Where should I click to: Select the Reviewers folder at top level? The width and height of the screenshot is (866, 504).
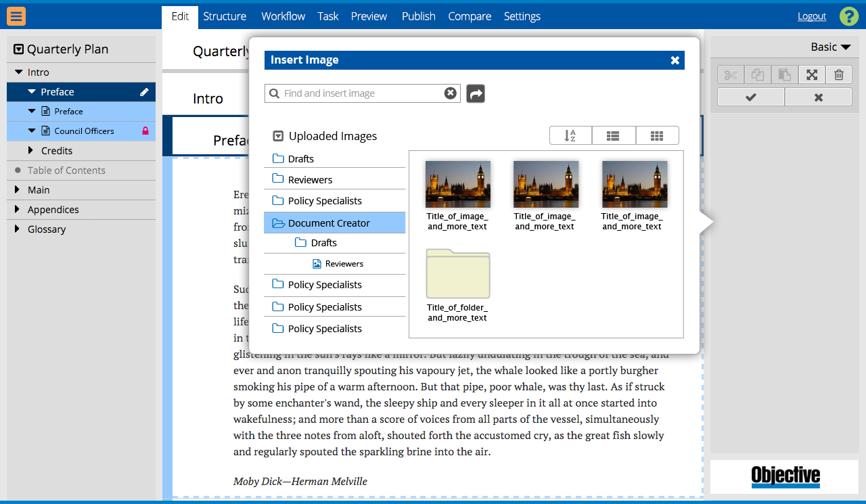coord(335,180)
